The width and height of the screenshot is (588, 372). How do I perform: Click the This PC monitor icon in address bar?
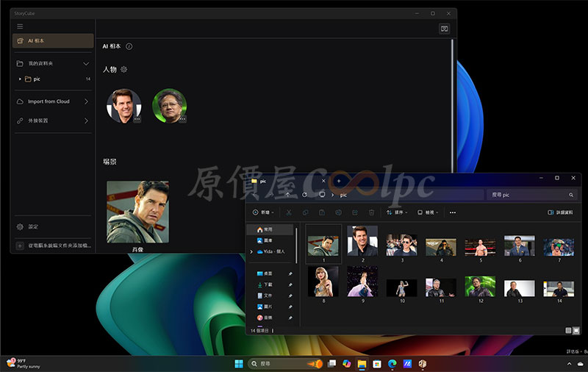click(x=322, y=195)
